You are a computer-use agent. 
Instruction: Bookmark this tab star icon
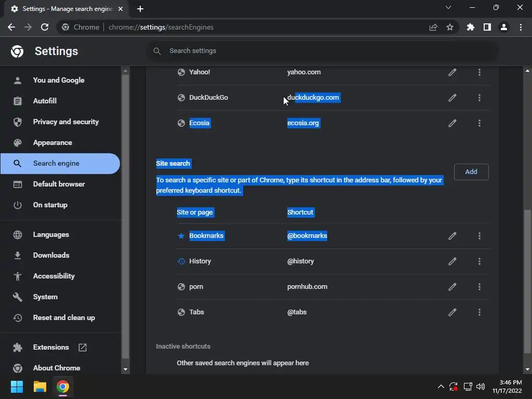tap(450, 28)
